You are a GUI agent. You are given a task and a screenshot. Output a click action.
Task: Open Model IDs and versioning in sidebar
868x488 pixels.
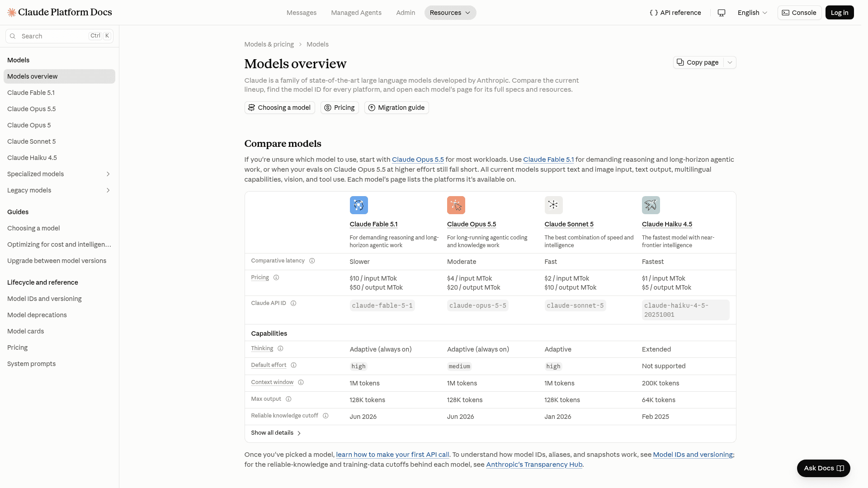(59, 299)
